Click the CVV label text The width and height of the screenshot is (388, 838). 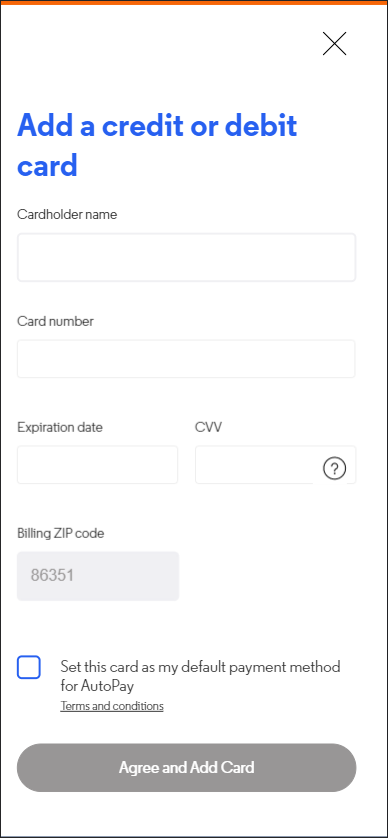[x=208, y=427]
